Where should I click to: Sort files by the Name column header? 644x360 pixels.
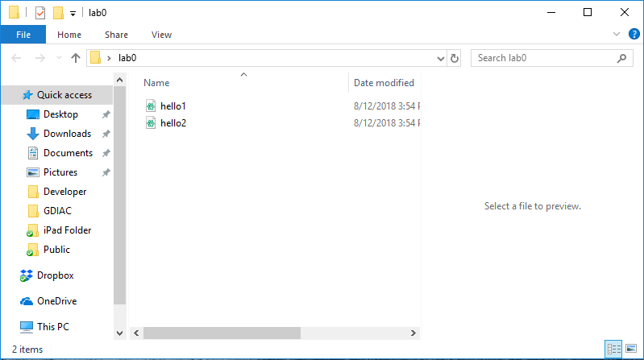click(157, 83)
